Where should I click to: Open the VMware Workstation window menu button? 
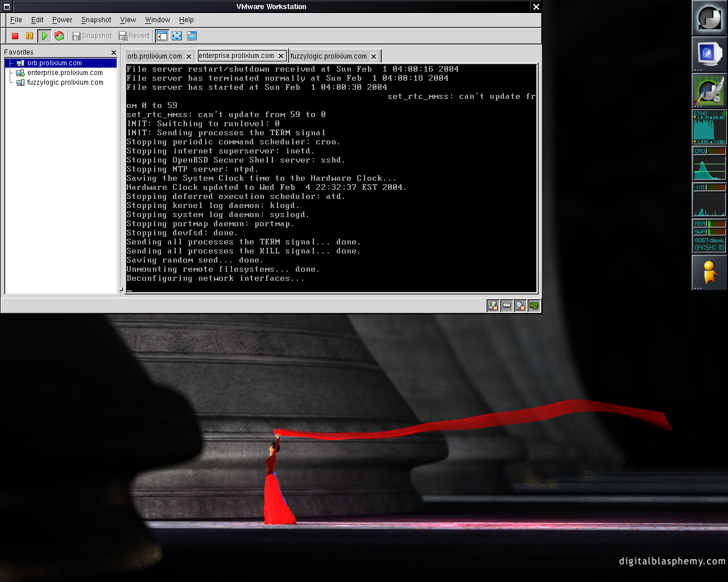pos(6,7)
